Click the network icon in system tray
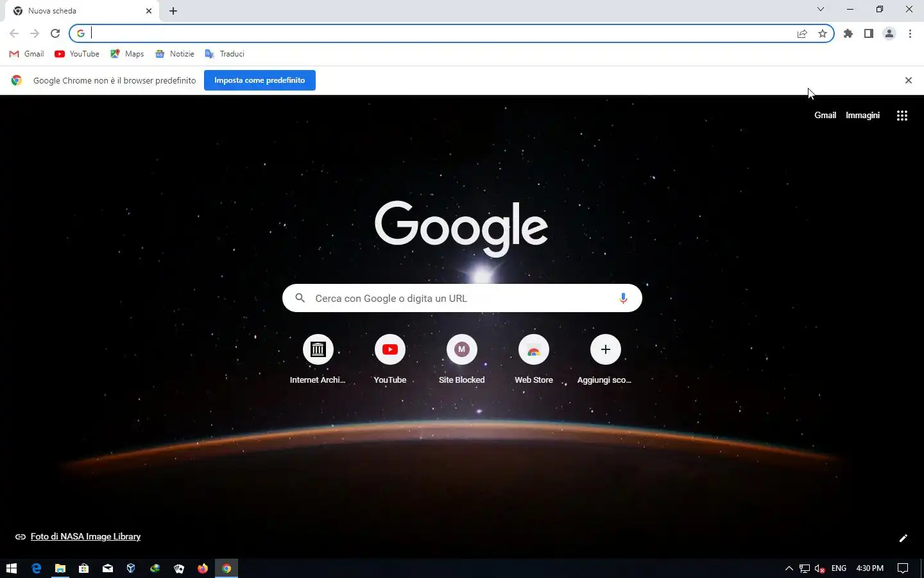Viewport: 924px width, 578px height. (805, 568)
